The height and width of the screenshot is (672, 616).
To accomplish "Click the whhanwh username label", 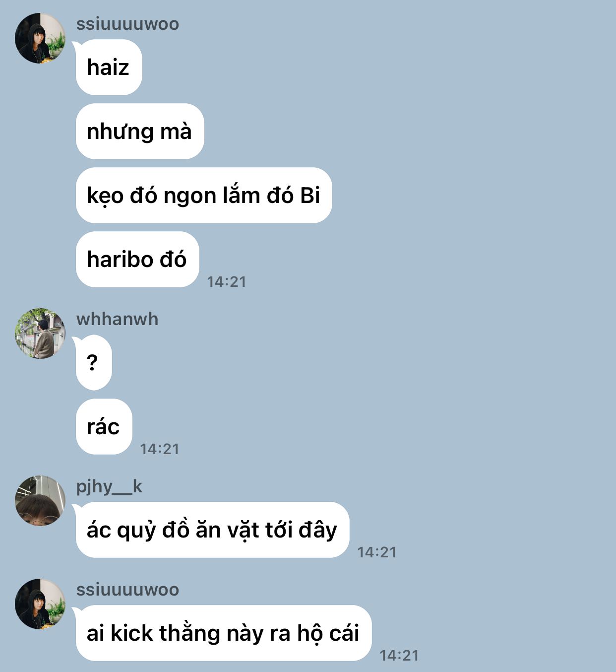I will point(117,319).
